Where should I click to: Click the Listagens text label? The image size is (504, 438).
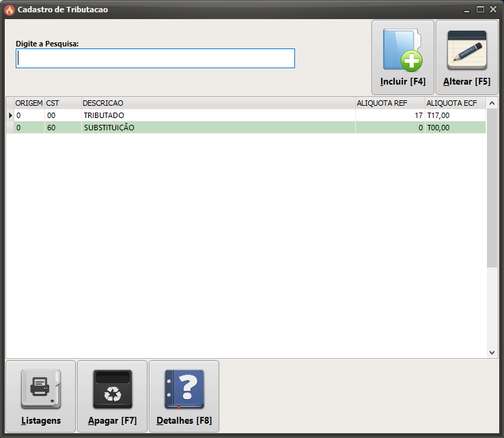click(41, 420)
